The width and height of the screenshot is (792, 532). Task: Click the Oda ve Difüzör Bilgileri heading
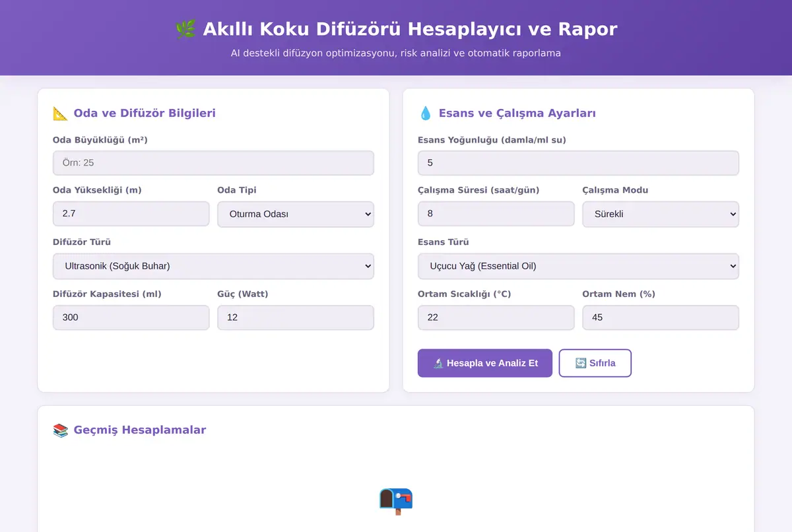point(145,113)
